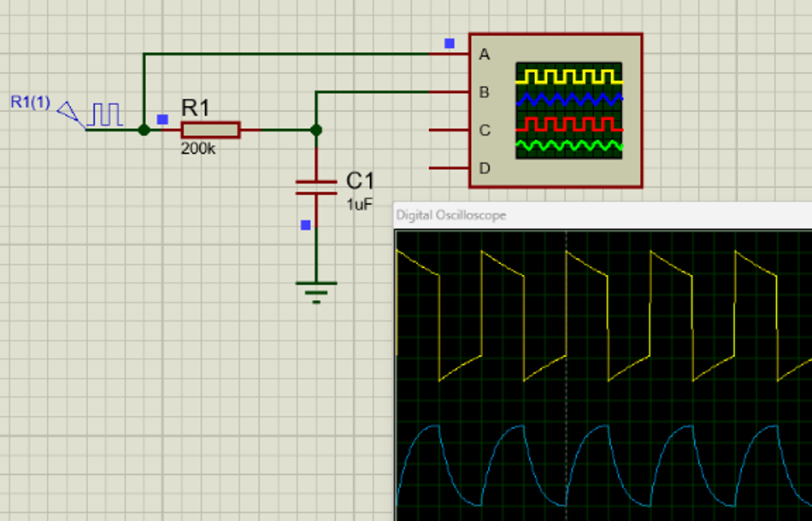This screenshot has width=812, height=521.
Task: Select the C1 1uF capacitor symbol
Action: 316,190
